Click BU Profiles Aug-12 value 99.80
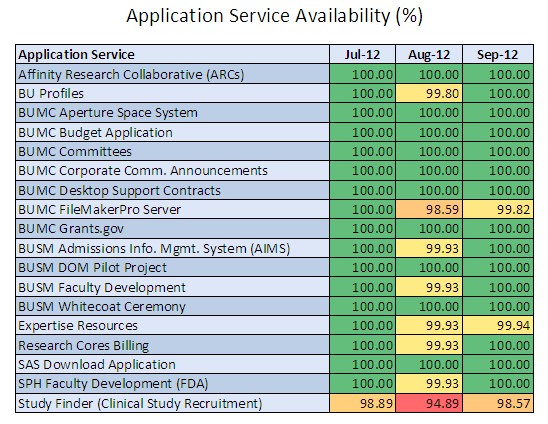 click(429, 93)
